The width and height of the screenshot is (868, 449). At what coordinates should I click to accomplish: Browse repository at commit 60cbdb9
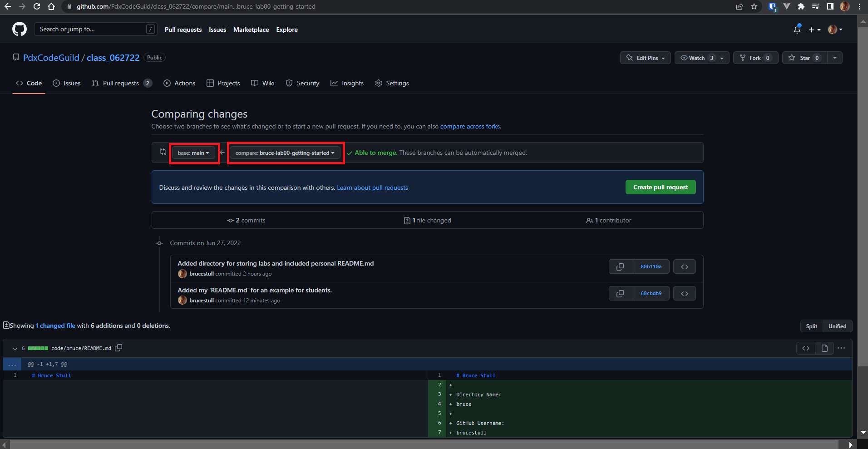coord(685,293)
